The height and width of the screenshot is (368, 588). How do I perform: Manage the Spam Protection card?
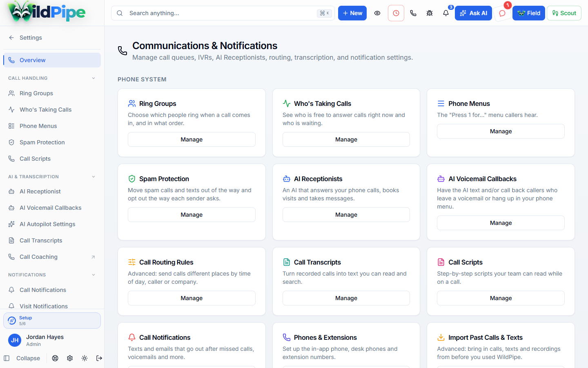coord(192,215)
